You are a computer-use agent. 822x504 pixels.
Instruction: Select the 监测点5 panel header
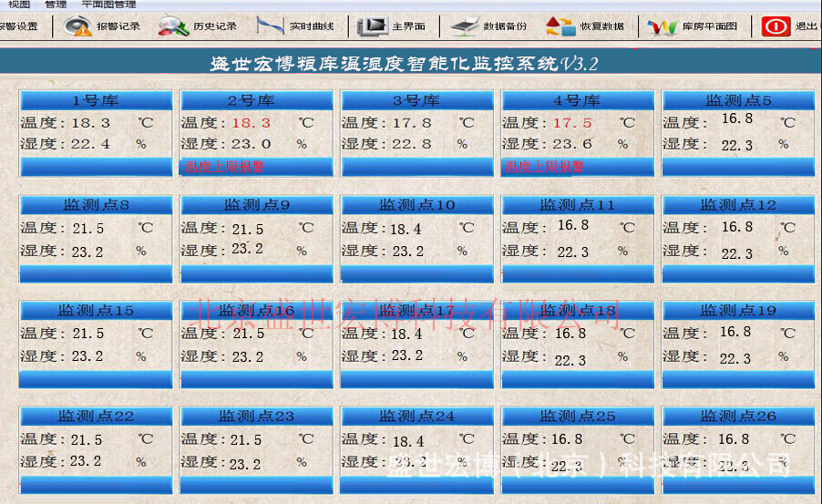[738, 100]
